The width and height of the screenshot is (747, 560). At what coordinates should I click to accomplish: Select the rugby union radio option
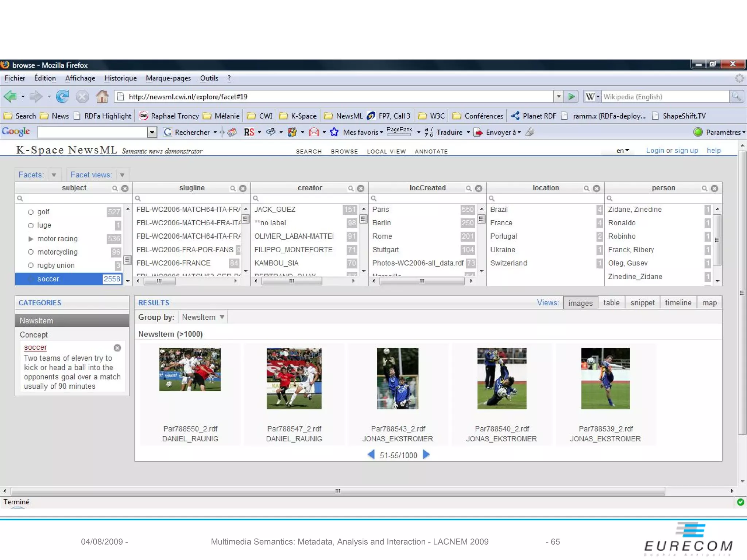pyautogui.click(x=31, y=265)
